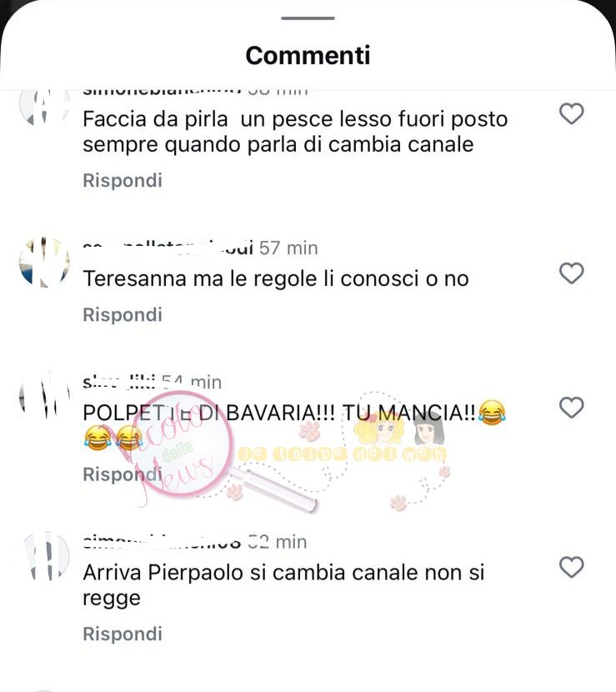Tap Rispondi under 'Arriva Pierpaolo' comment

tap(123, 634)
